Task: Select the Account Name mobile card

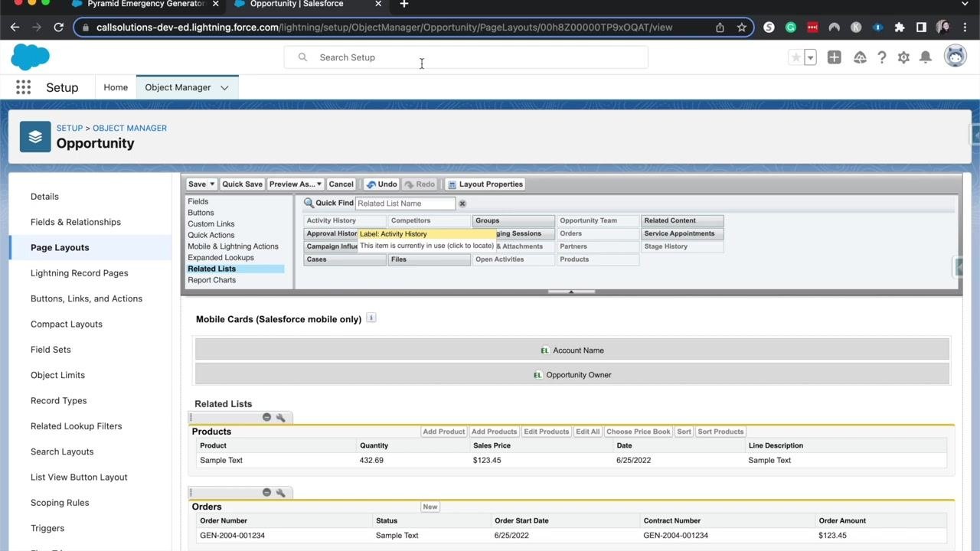Action: 572,350
